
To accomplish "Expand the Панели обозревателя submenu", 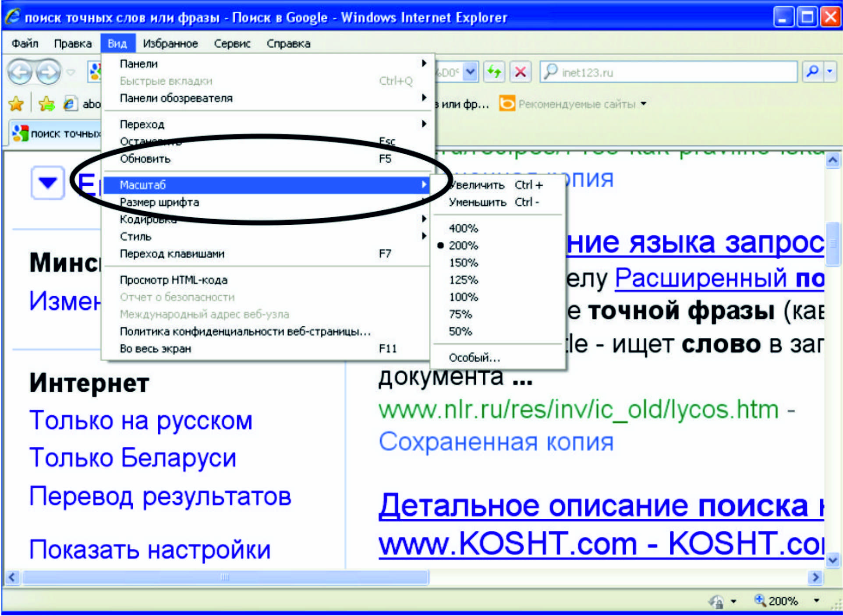I will tap(267, 98).
